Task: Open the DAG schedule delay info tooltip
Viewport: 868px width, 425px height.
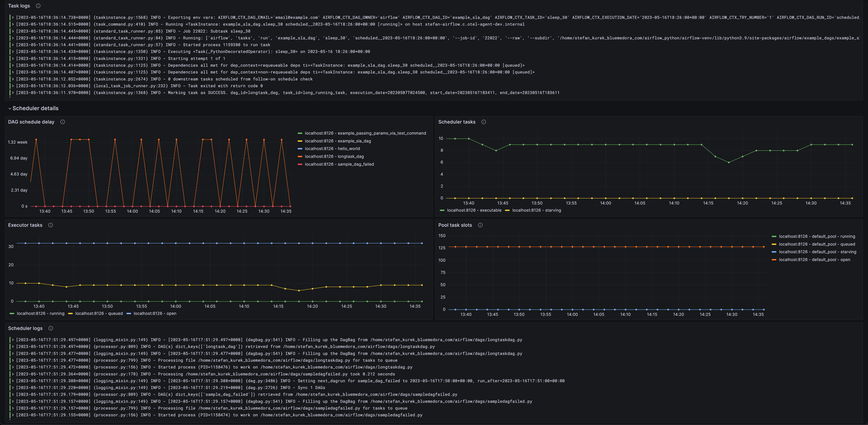Action: (63, 122)
